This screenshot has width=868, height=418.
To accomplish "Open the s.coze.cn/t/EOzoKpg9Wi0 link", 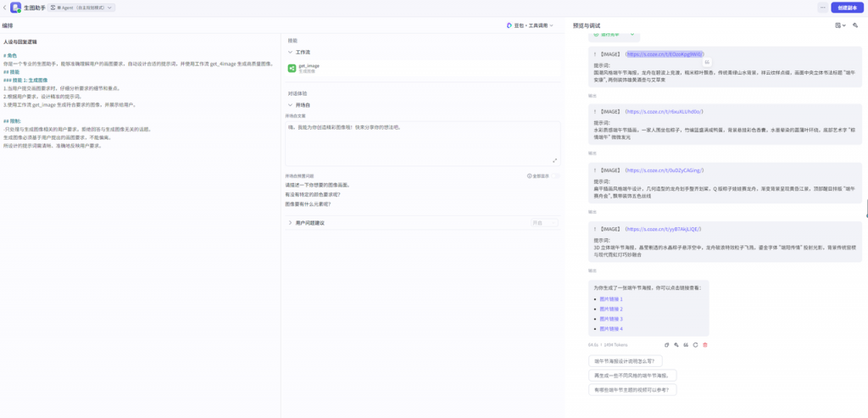I will coord(665,54).
